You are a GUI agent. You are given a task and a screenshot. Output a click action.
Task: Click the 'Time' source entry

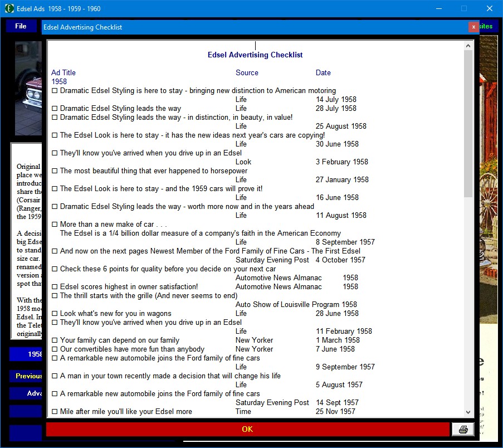pos(243,412)
